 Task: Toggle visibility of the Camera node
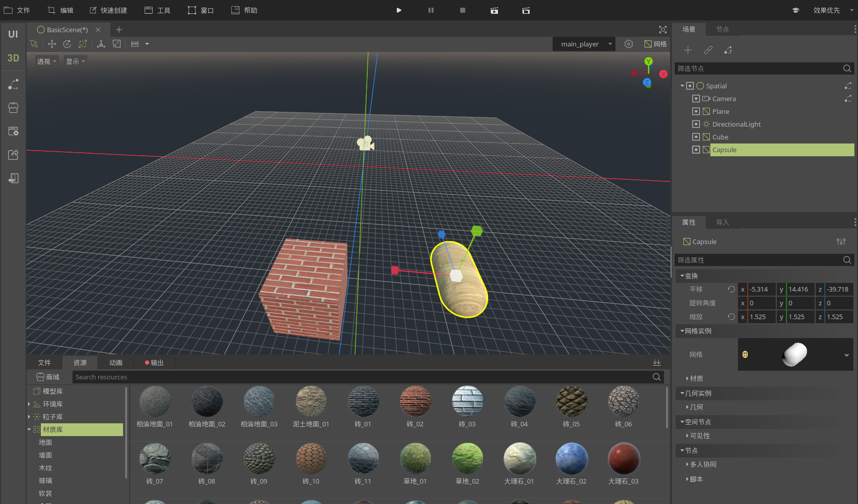click(696, 99)
